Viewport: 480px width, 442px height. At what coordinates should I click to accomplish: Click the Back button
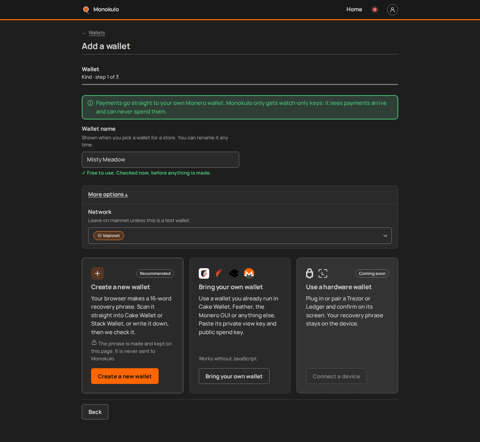[95, 412]
